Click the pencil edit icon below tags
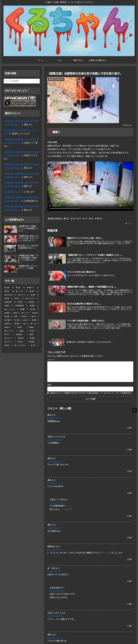Screen dimensions: 138x644 click(126, 223)
